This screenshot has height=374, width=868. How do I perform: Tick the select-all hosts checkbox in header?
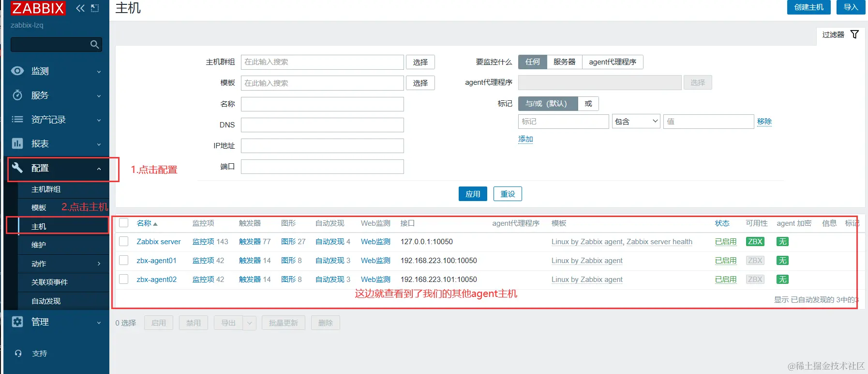pos(124,223)
